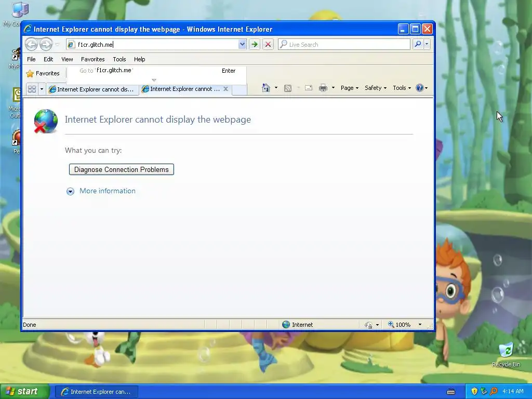Click the on-screen keyboard taskbar icon

[451, 392]
